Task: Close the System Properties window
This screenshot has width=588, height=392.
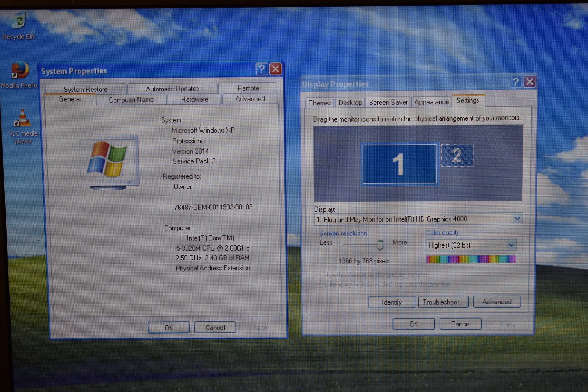Action: (276, 69)
